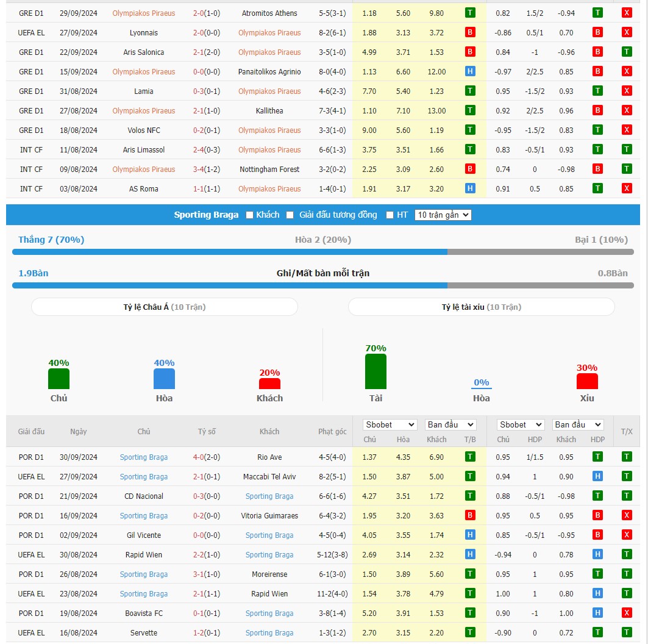Enable Giải đấu tương đồng checkbox

click(290, 215)
